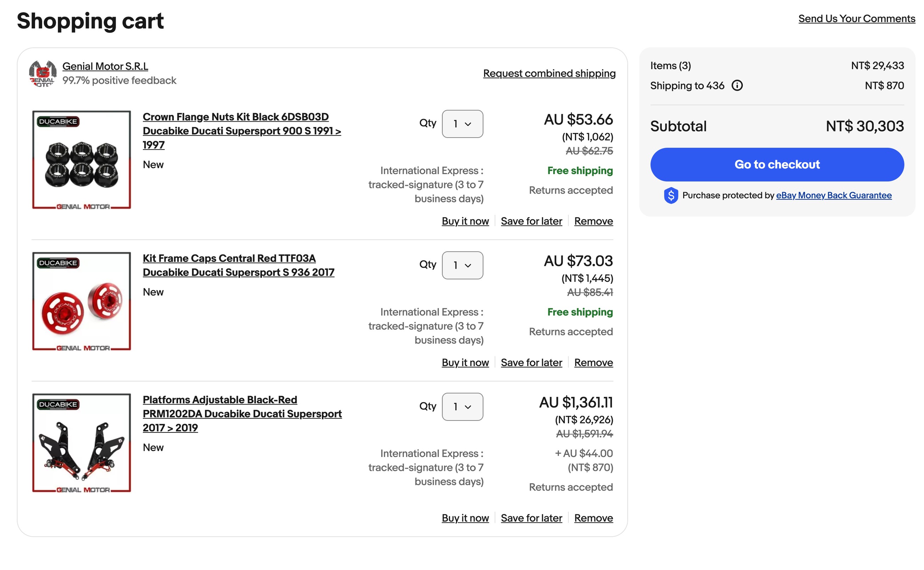Click the Shipping to 436 info icon
924x570 pixels.
737,85
